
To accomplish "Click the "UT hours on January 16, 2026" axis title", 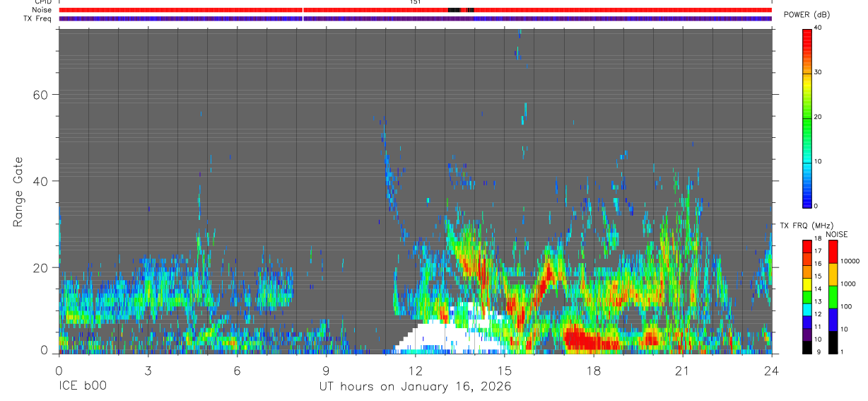I will pos(415,387).
